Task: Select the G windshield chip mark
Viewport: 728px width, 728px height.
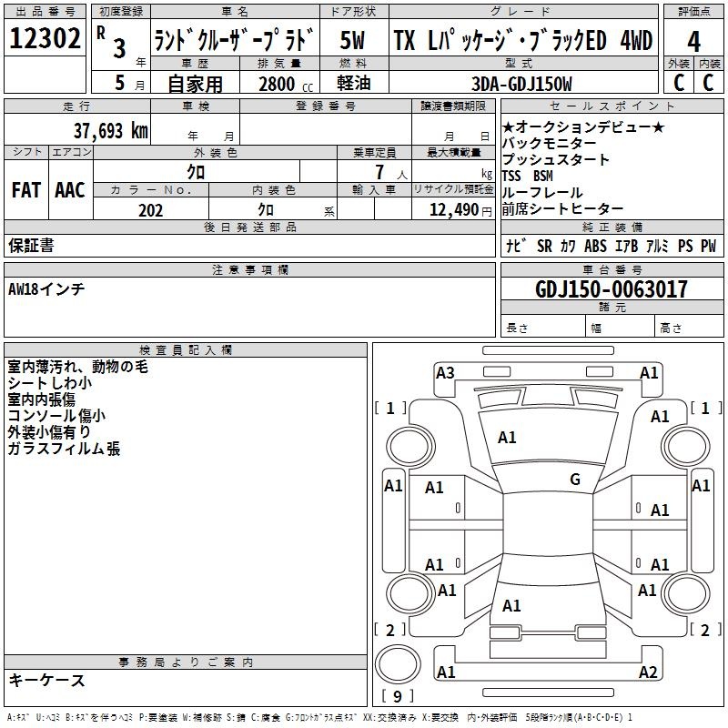Action: click(x=574, y=480)
